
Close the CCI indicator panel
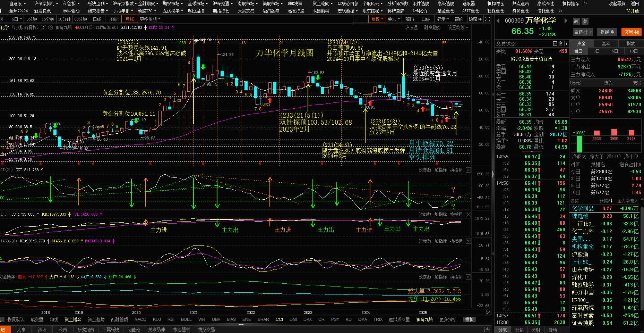point(468,170)
